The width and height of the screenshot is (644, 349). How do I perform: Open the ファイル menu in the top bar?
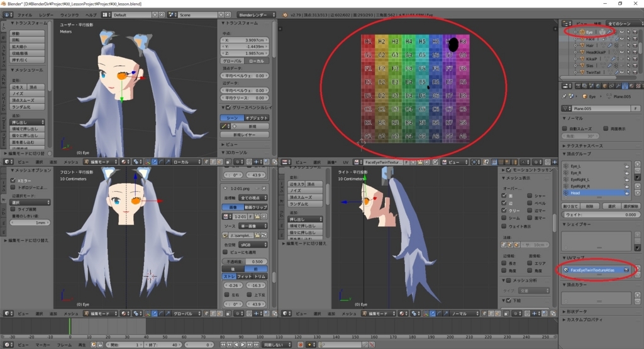(25, 15)
